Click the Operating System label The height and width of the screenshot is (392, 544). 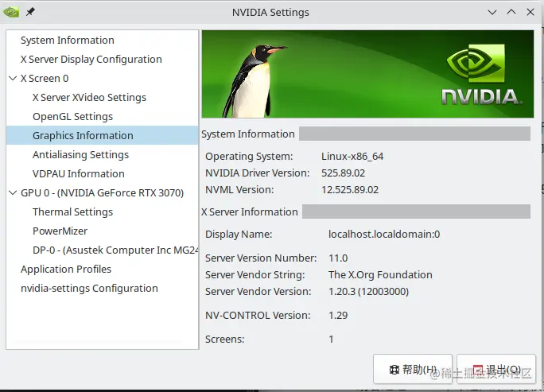point(249,157)
